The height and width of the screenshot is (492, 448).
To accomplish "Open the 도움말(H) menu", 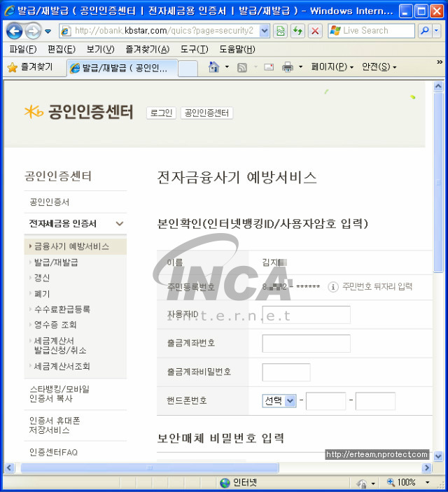I will [x=237, y=49].
